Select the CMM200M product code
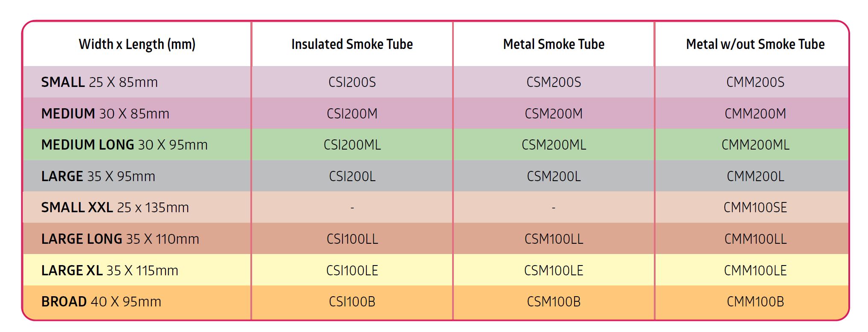This screenshot has width=868, height=332. click(x=755, y=114)
